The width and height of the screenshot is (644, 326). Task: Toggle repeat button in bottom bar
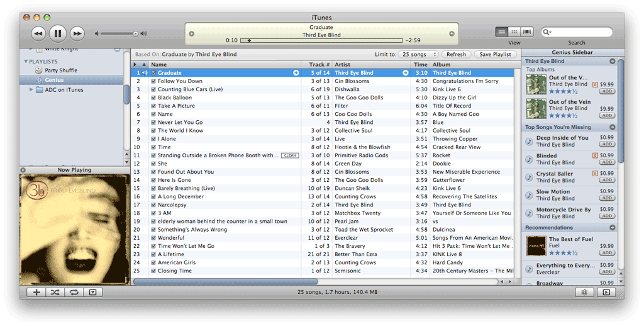click(74, 292)
